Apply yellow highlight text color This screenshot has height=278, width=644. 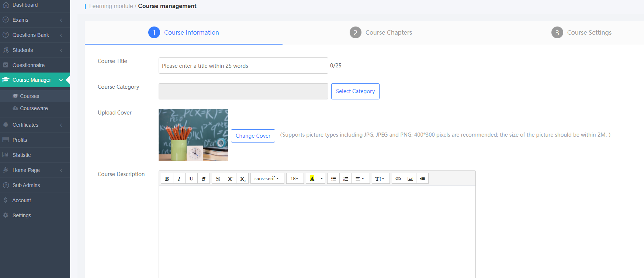[x=312, y=179]
